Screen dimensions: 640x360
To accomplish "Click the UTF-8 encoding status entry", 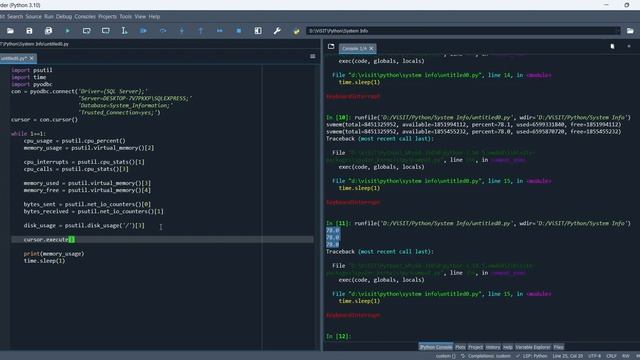I will pyautogui.click(x=594, y=356).
